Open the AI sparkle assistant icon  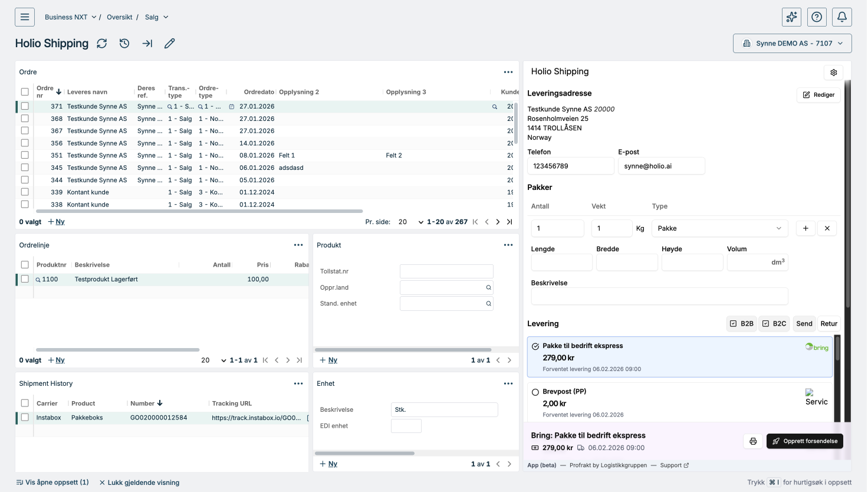click(x=791, y=17)
